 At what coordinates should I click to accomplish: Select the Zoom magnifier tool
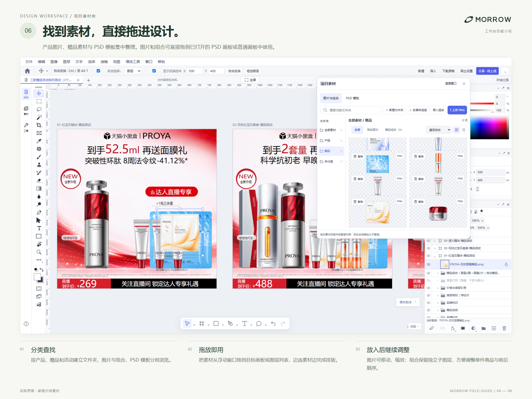coord(39,252)
